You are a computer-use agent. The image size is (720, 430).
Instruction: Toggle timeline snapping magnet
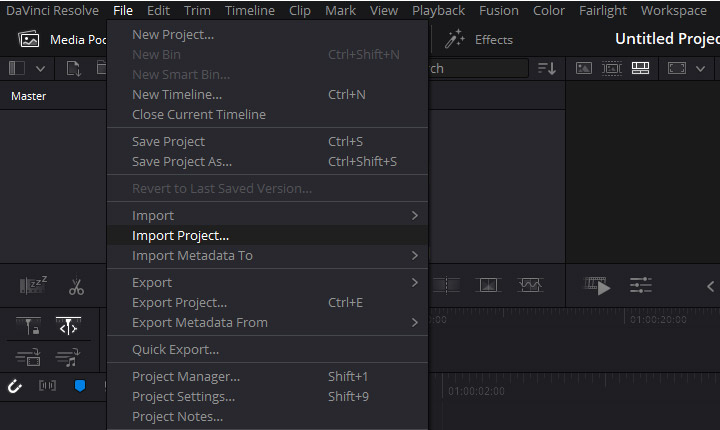15,386
